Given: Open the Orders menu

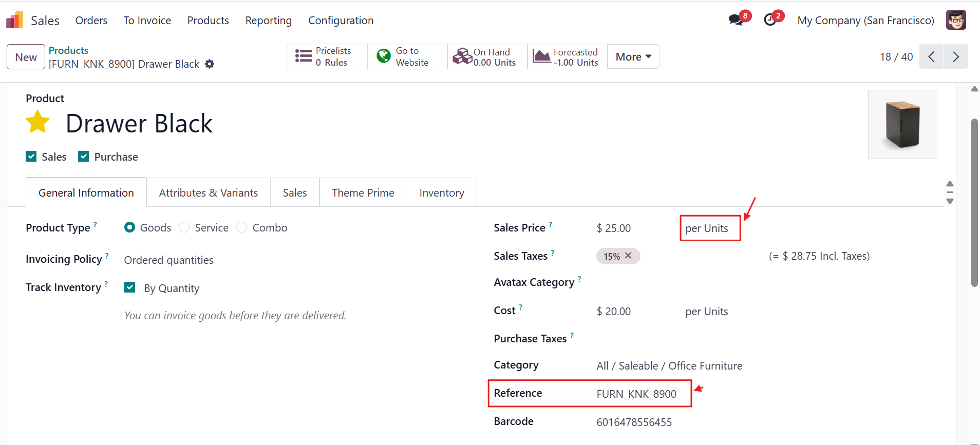Looking at the screenshot, I should [x=91, y=21].
